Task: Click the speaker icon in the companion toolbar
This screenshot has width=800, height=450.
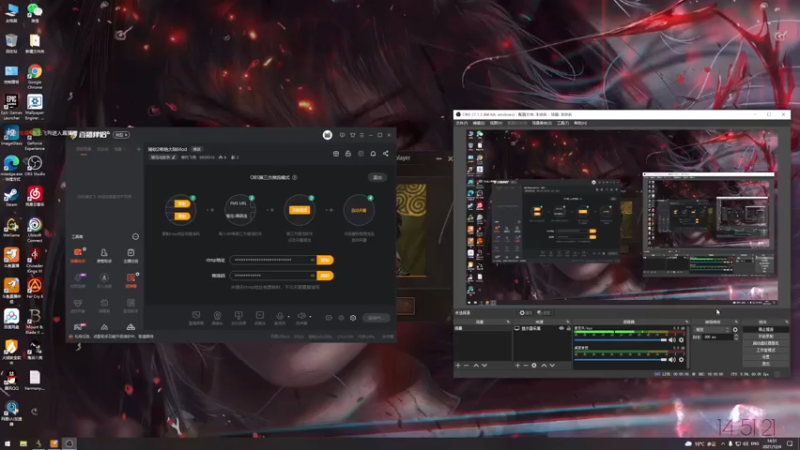Action: pos(301,316)
